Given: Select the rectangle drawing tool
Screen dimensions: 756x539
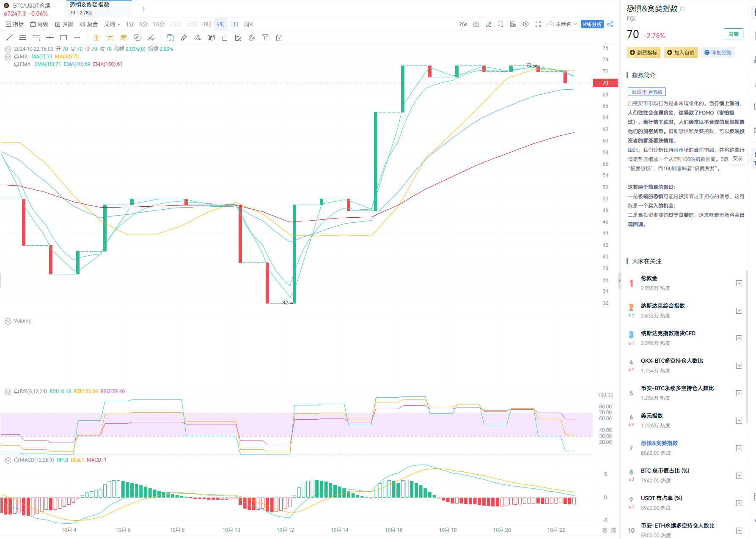Looking at the screenshot, I should tap(63, 38).
